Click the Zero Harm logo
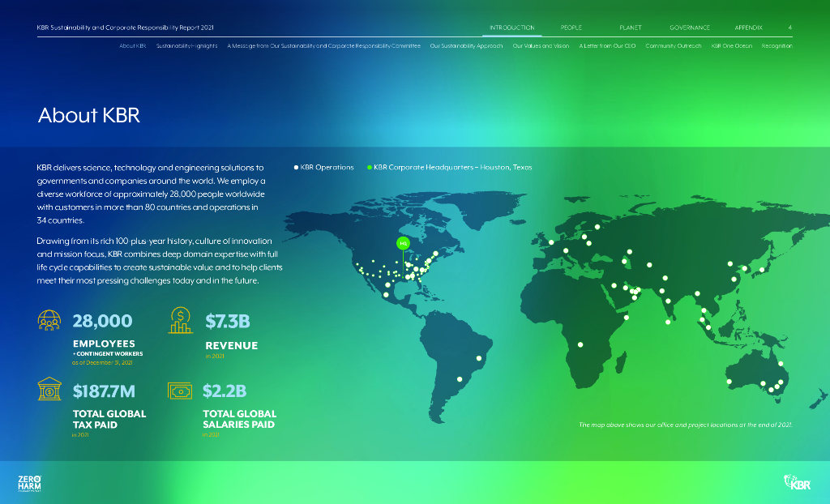This screenshot has width=830, height=504. [29, 484]
